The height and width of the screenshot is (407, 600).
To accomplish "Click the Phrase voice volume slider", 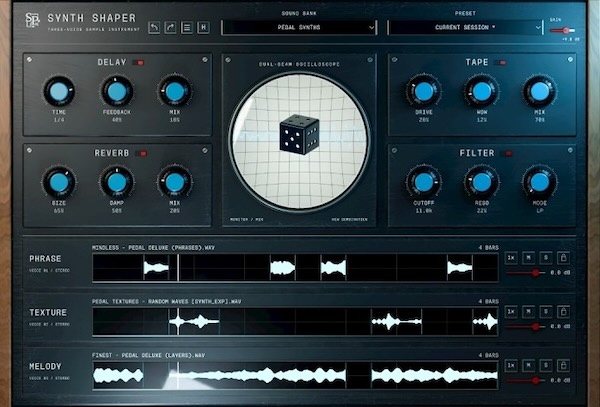I will (x=526, y=273).
